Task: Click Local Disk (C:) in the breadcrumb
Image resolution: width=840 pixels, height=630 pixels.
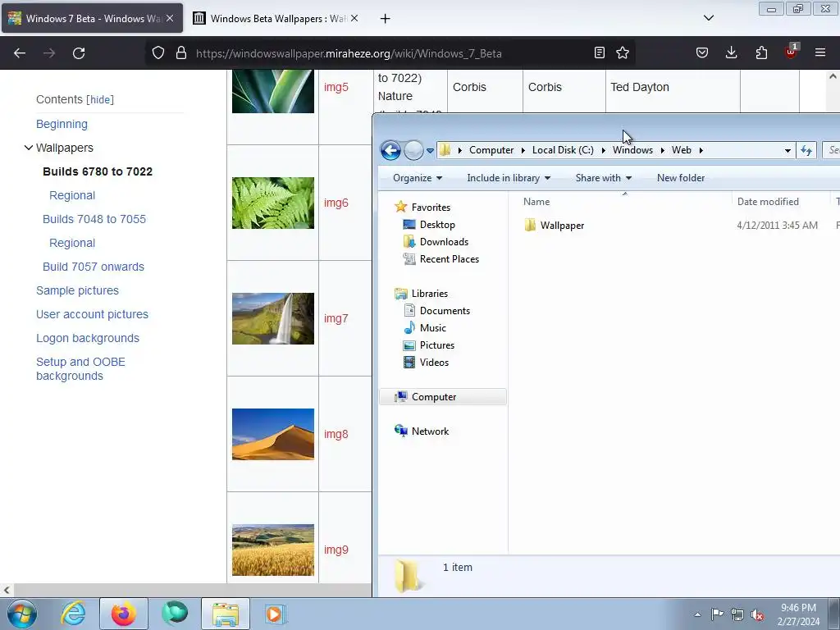Action: click(563, 150)
